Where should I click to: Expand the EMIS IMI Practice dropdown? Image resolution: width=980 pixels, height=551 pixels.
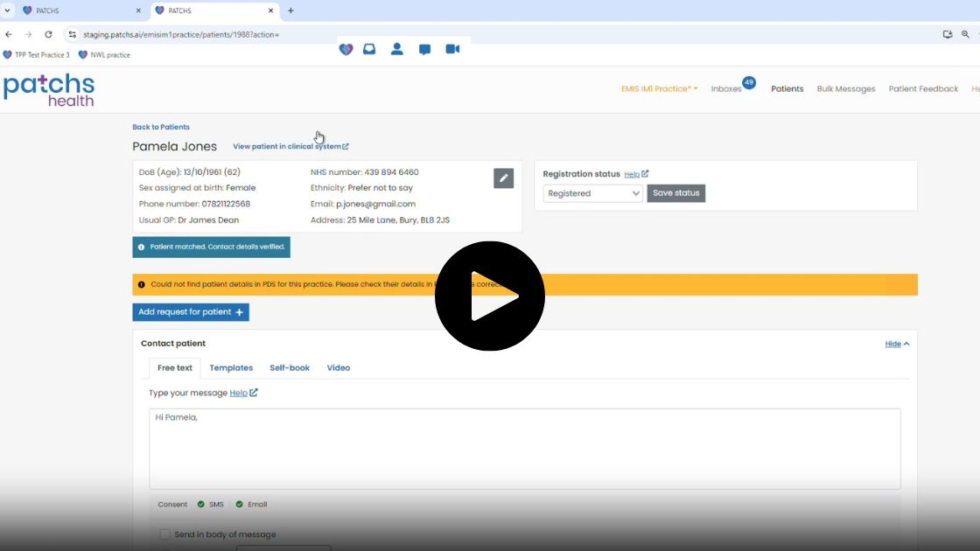coord(659,88)
